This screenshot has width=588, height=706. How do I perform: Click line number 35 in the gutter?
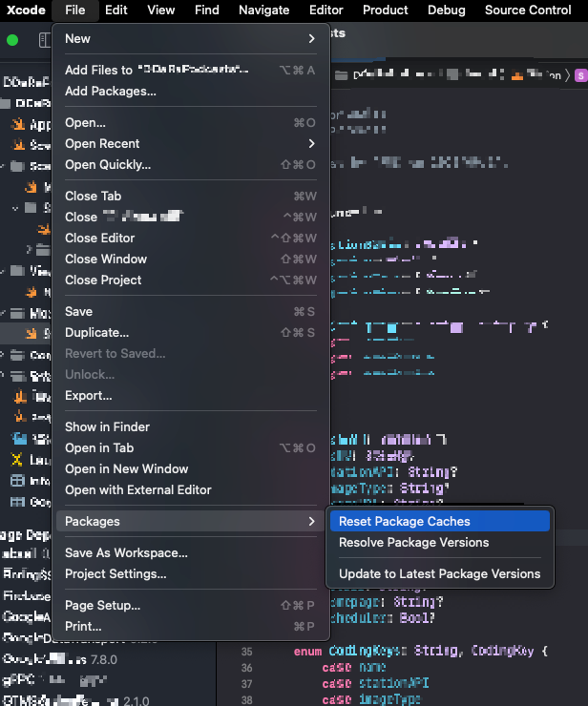coord(246,652)
